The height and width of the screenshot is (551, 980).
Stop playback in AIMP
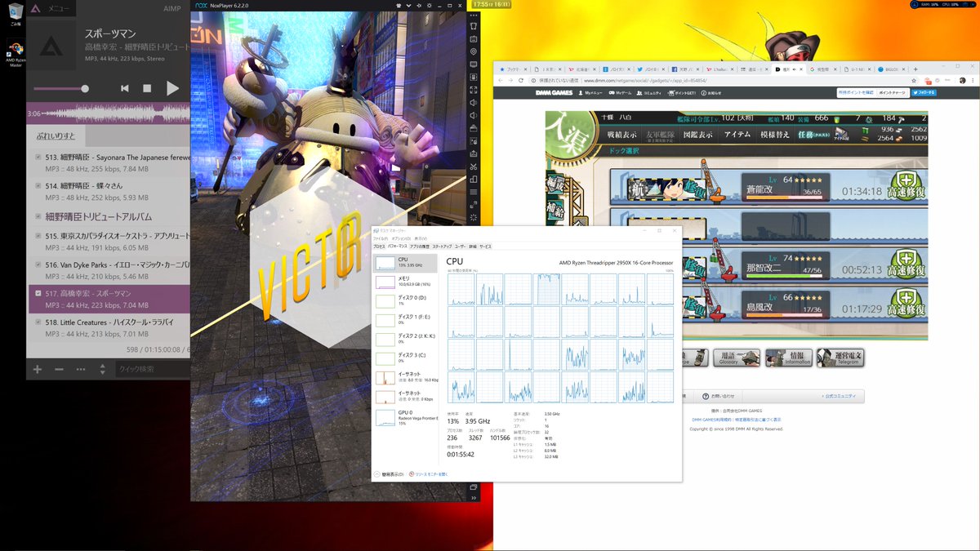coord(148,88)
